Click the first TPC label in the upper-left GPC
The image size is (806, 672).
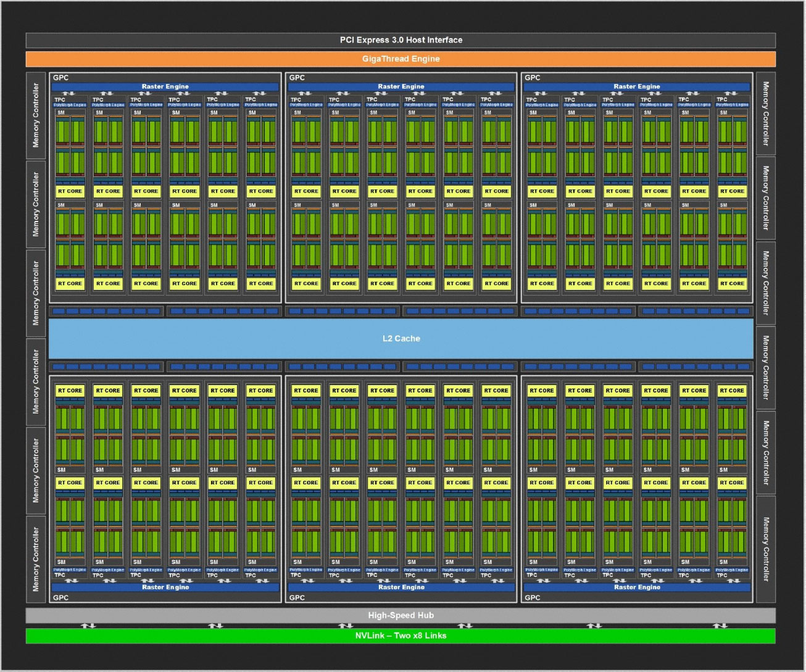[59, 99]
